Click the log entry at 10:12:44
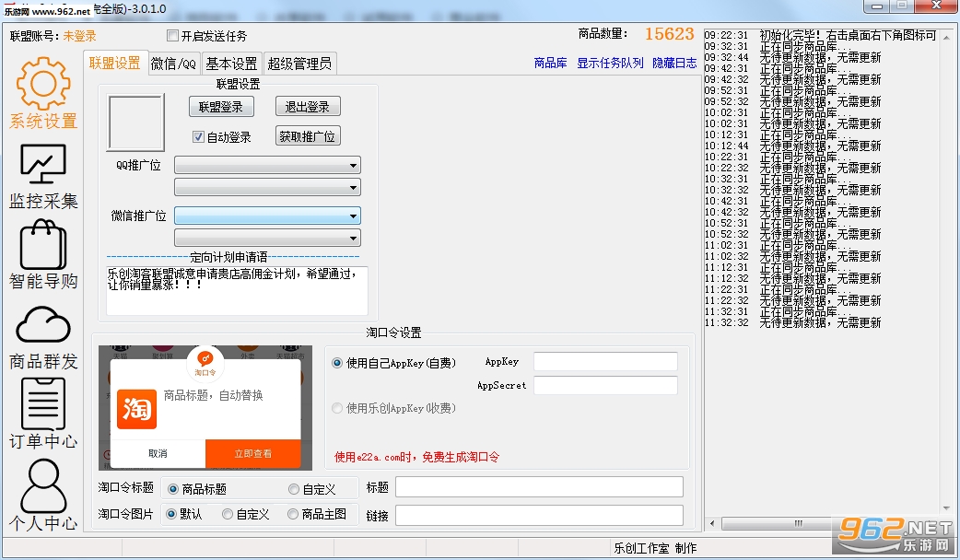 pos(792,146)
